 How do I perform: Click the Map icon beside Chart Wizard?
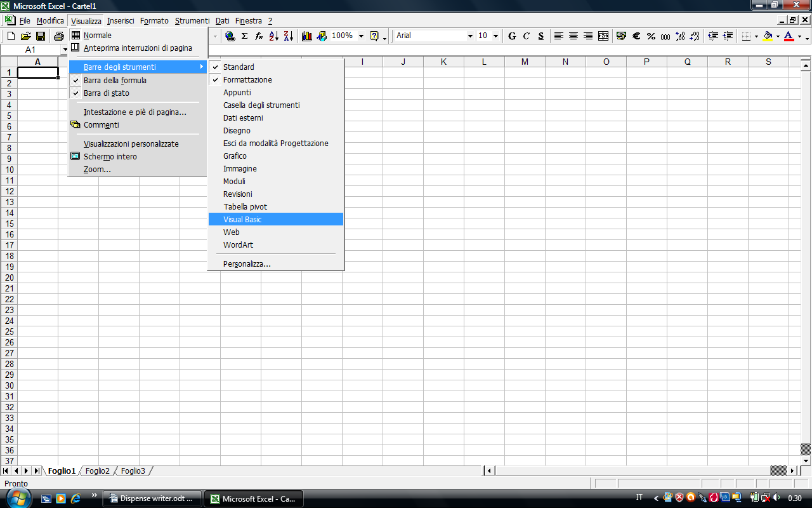[x=322, y=36]
